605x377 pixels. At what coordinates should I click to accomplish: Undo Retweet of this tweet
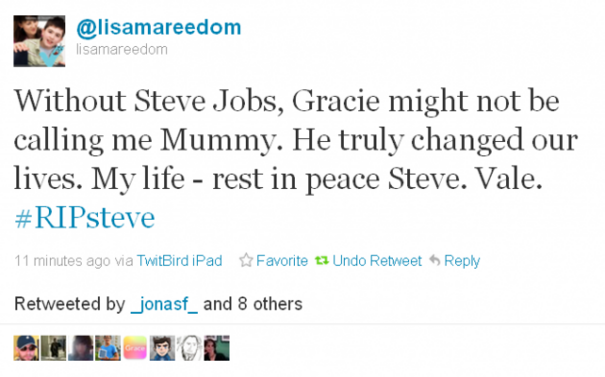coord(377,260)
